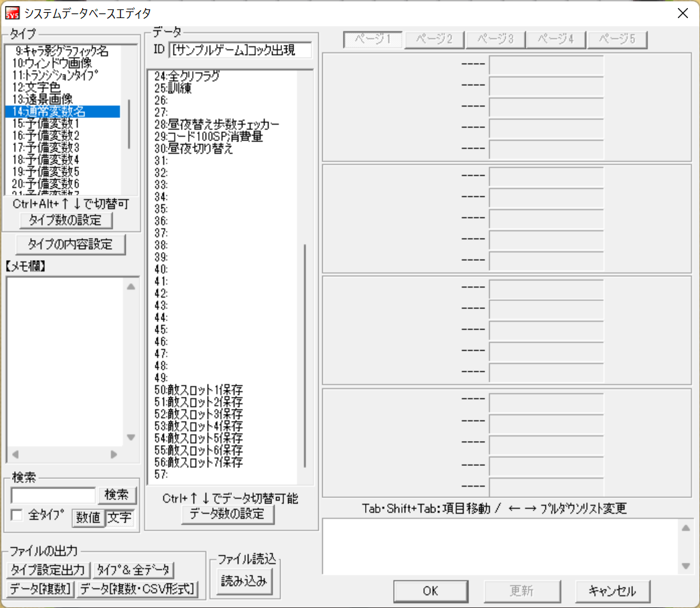Switch to the ページ1 tab
Viewport: 700px width, 608px height.
click(x=372, y=40)
